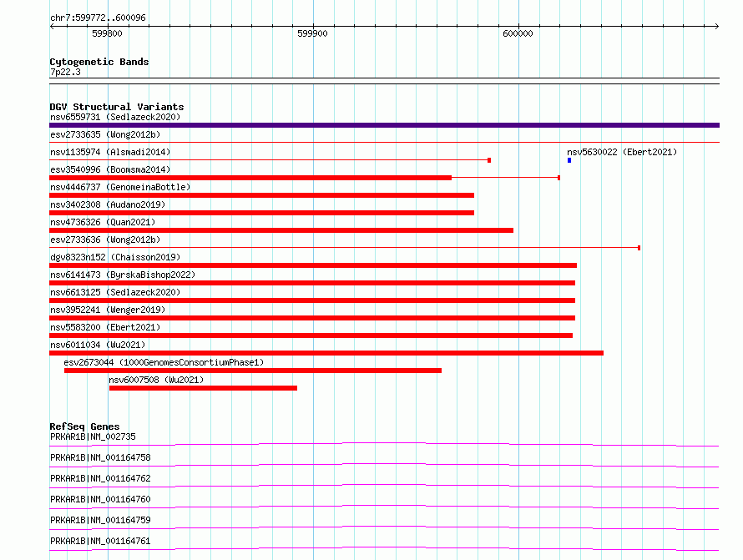
Task: Open variant nsv3402308 (Audano2019) label
Action: tap(108, 204)
